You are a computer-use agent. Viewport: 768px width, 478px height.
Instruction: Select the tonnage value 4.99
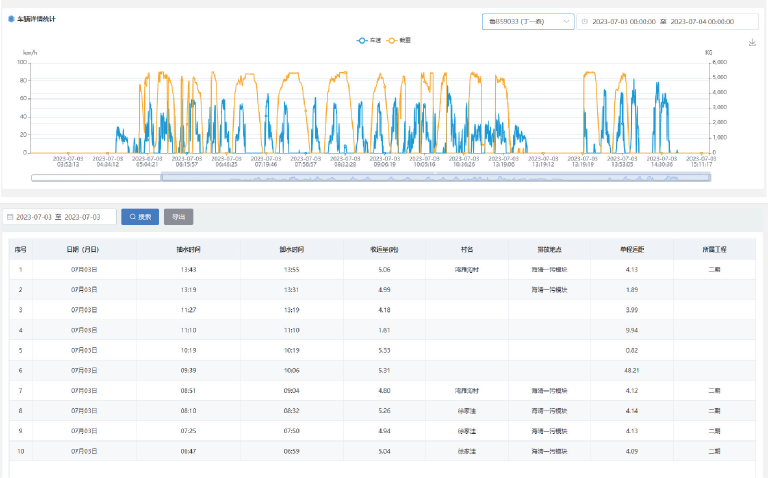click(x=384, y=289)
